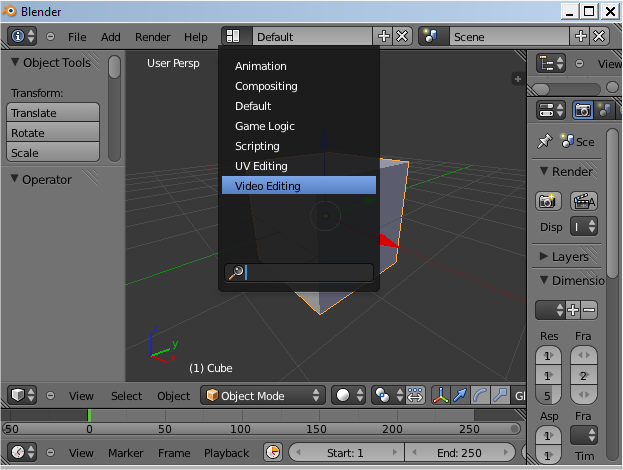Render animation with clapperboard icon
Screen dimensions: 623x470
click(x=584, y=201)
